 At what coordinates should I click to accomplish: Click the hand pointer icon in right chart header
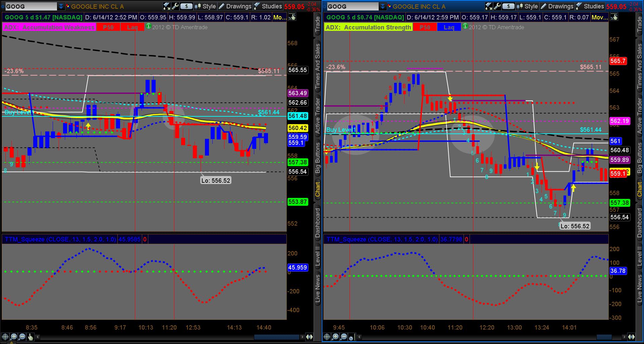coord(614,17)
